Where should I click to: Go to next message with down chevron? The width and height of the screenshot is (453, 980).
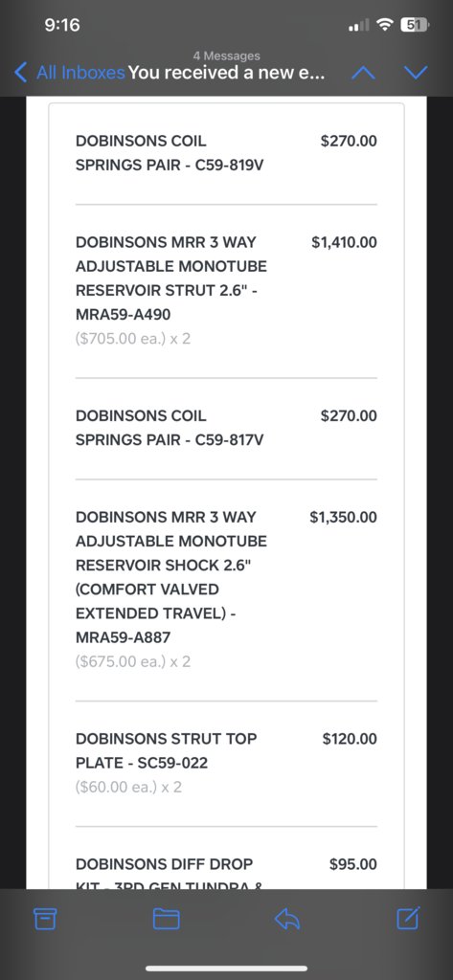[416, 73]
